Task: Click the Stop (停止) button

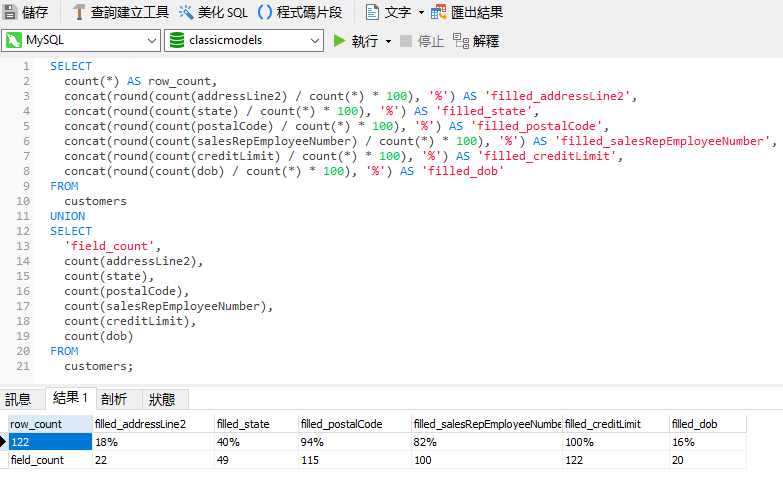Action: 422,41
